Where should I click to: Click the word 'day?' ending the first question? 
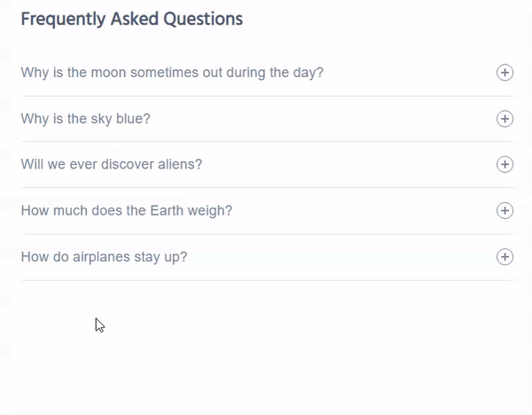309,73
